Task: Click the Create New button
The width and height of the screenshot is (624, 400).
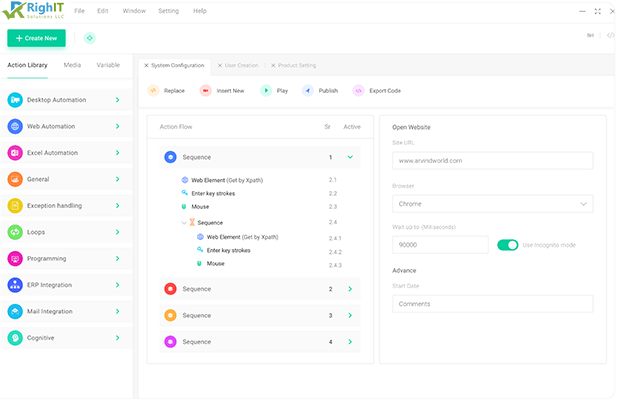Action: (x=37, y=38)
